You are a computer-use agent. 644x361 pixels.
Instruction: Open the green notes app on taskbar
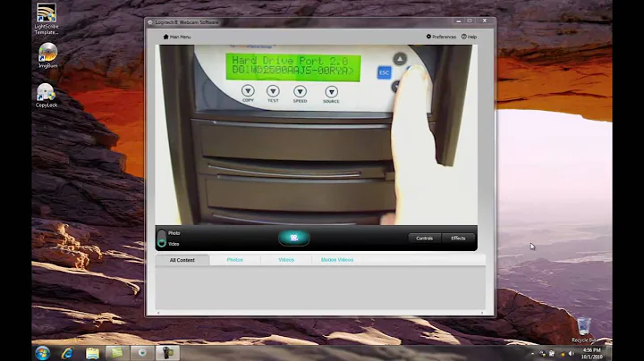click(x=117, y=353)
